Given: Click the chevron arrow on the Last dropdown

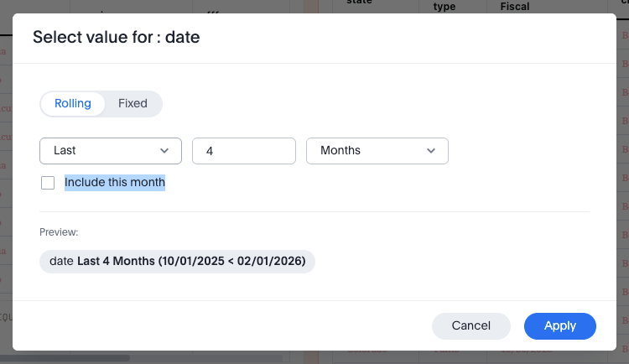Looking at the screenshot, I should 164,150.
